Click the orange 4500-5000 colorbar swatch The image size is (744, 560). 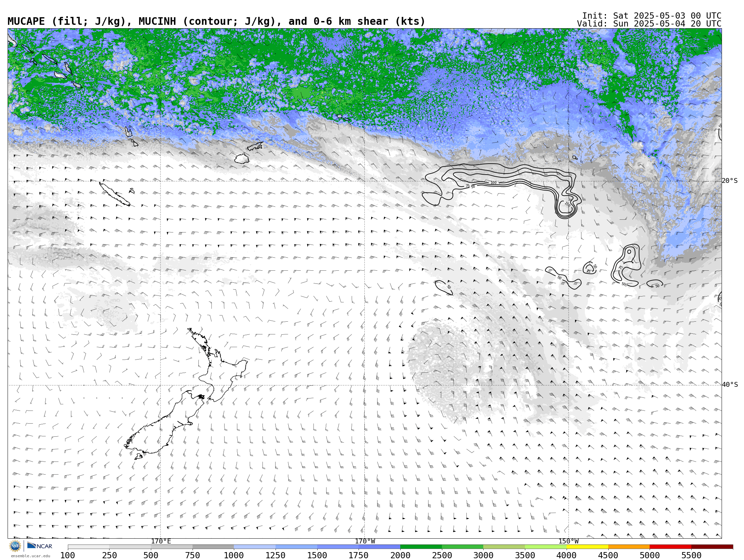(629, 547)
